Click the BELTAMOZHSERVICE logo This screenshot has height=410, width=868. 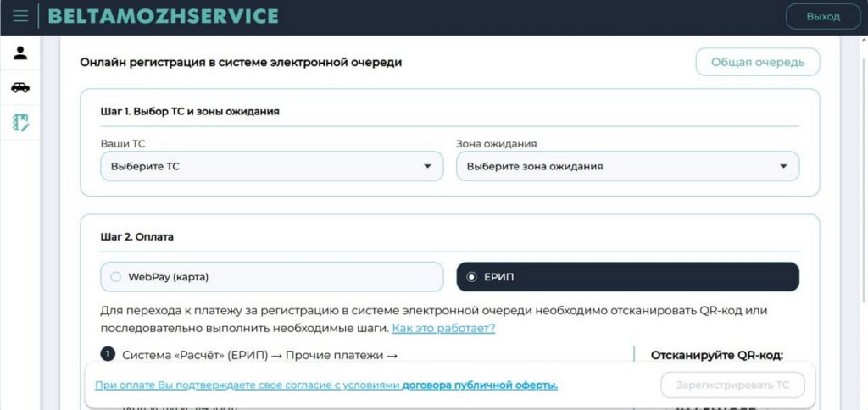(164, 16)
